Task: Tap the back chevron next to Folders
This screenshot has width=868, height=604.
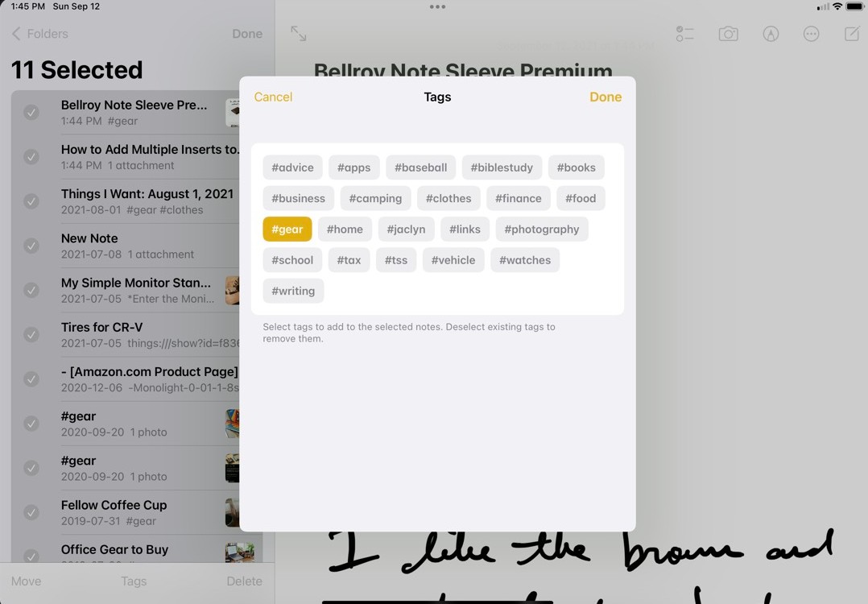Action: (18, 34)
